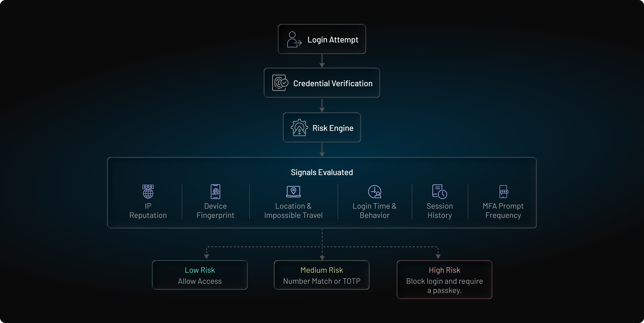The height and width of the screenshot is (323, 644).
Task: Click the laptop location pin icon
Action: click(293, 192)
